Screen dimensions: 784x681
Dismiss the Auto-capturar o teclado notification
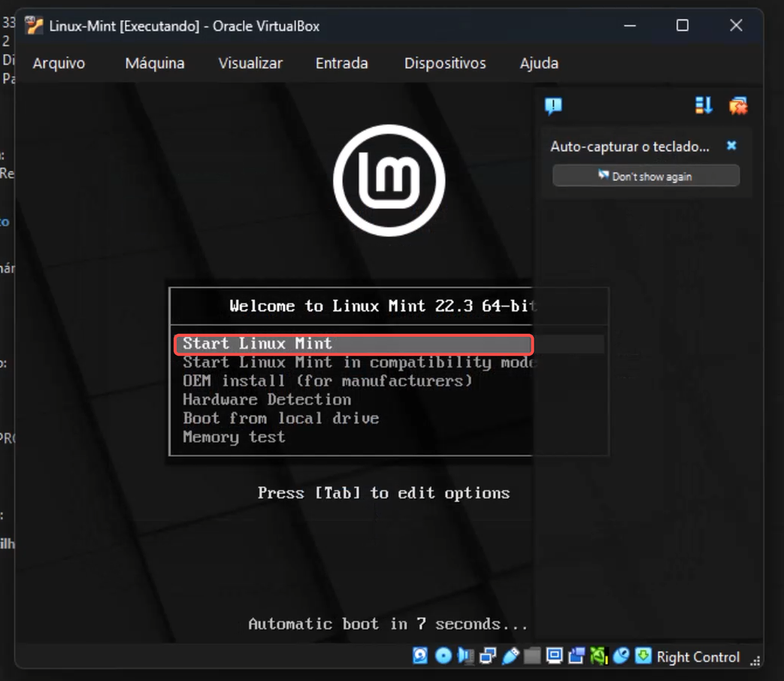click(731, 146)
